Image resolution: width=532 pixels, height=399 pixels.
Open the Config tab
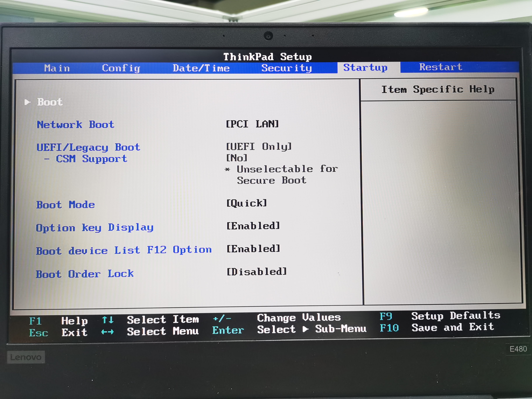point(121,68)
